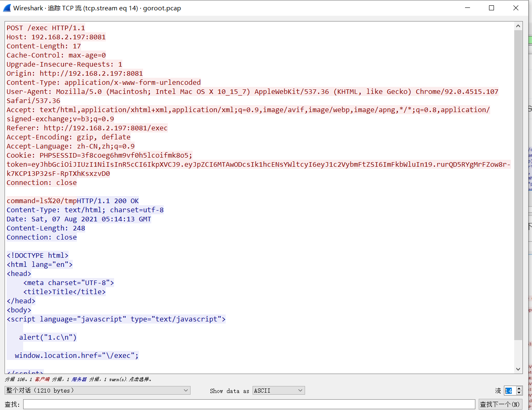Click the '</head>' closing tag line
Screen dimensions: 532x410
pyautogui.click(x=21, y=301)
